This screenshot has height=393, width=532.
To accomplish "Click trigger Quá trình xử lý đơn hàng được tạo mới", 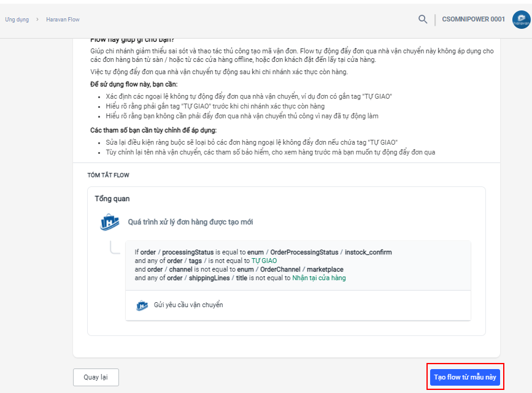I will (x=190, y=222).
